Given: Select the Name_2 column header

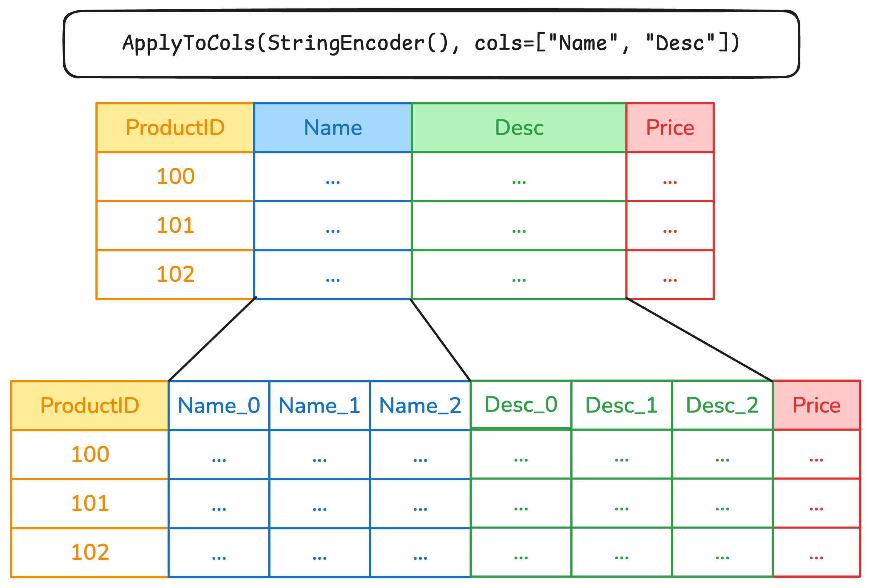Looking at the screenshot, I should pyautogui.click(x=420, y=406).
